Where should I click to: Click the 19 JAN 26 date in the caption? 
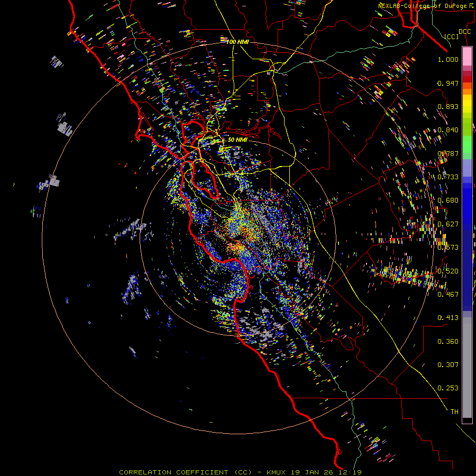pos(311,472)
